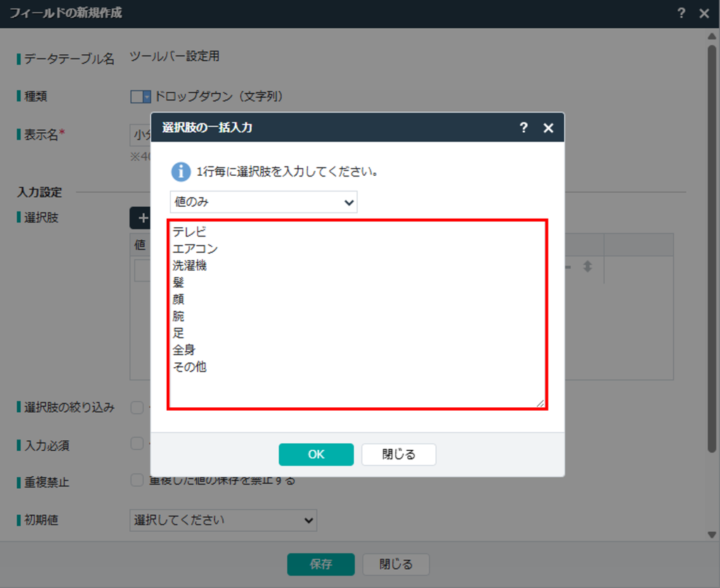Toggle the 選択肢の絞り込み checkbox
Image resolution: width=720 pixels, height=588 pixels.
click(x=137, y=407)
